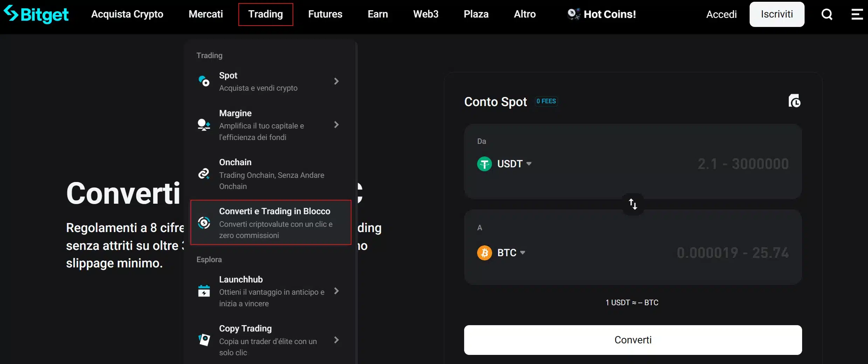Viewport: 868px width, 364px height.
Task: Swap currencies with the up-down arrows icon
Action: coord(633,204)
